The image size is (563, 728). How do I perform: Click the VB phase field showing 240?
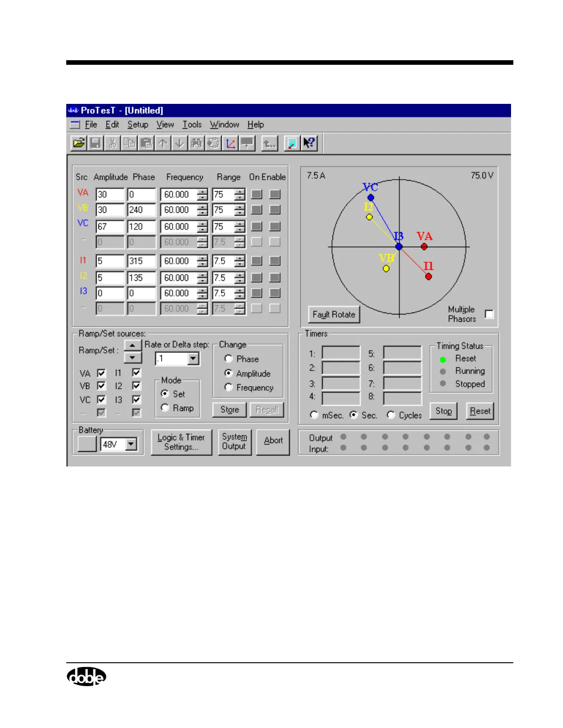142,210
